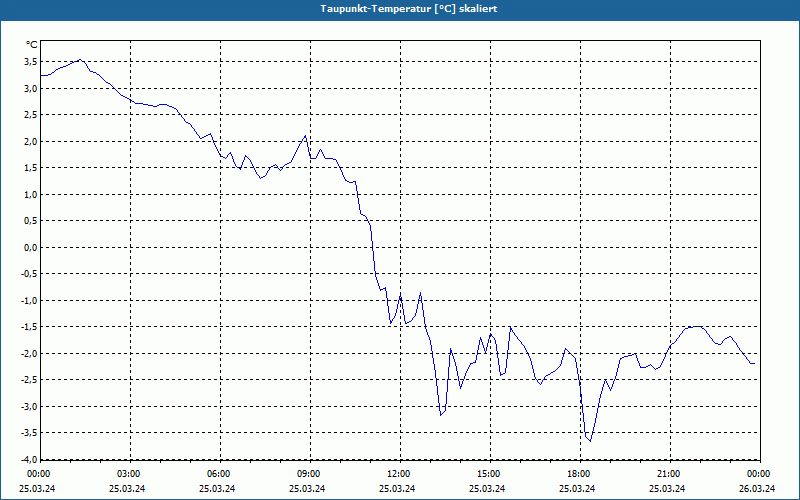The height and width of the screenshot is (500, 800).
Task: Click the -3,0 y-axis label
Action: coord(29,407)
